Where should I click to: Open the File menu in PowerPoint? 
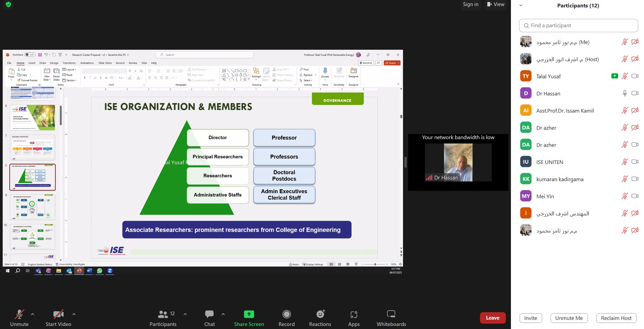9,63
